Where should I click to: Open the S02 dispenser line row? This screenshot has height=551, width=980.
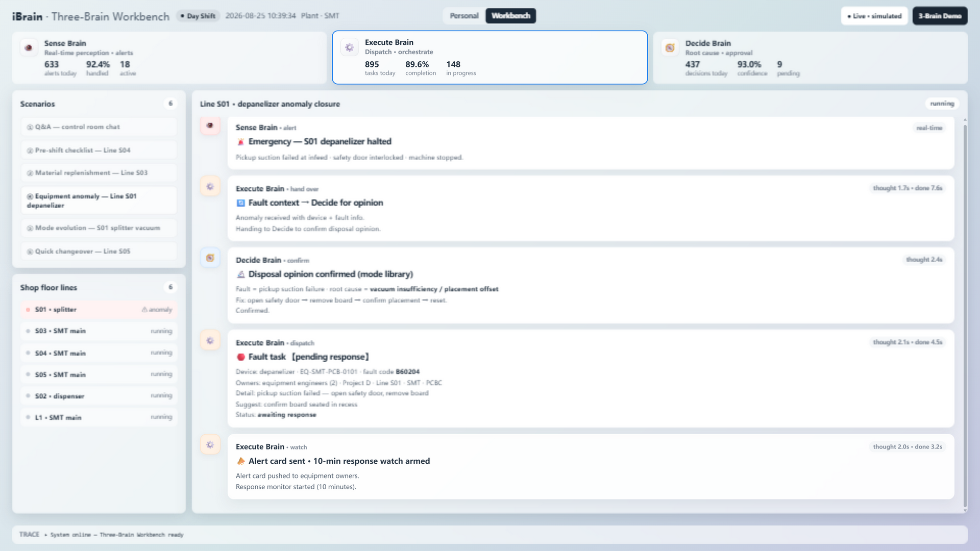click(99, 396)
